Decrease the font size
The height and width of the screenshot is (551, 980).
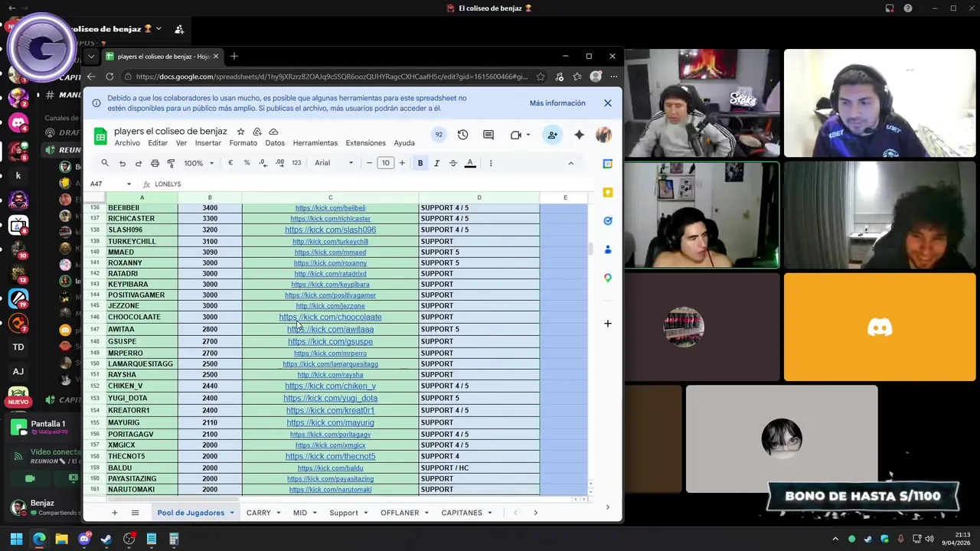pyautogui.click(x=369, y=163)
